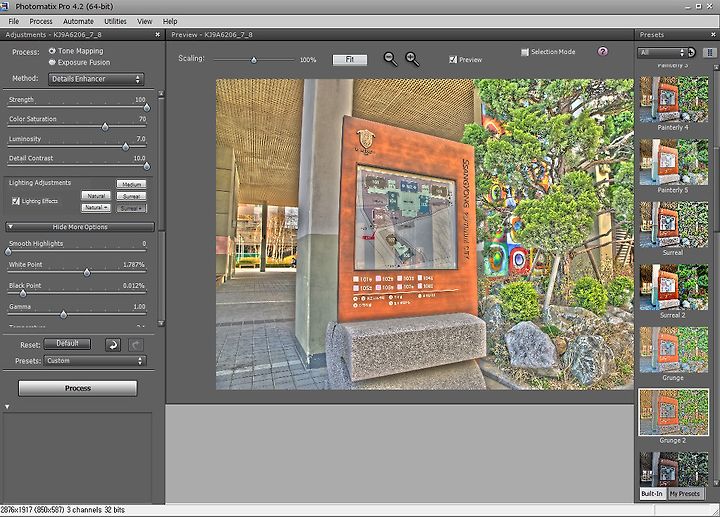Click the Luminosity slider handle
The height and width of the screenshot is (517, 720).
[x=125, y=147]
